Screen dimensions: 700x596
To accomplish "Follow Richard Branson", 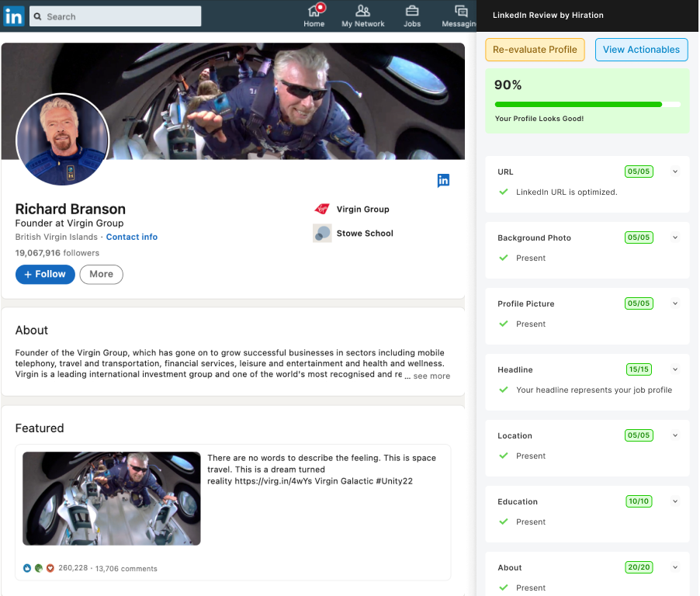I will point(45,274).
